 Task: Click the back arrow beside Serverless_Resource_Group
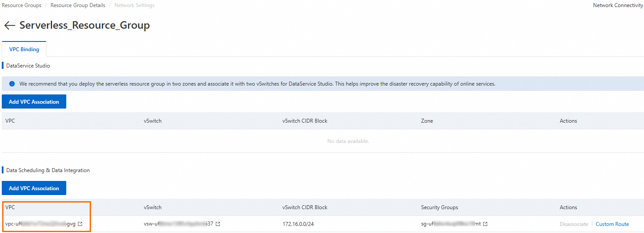click(9, 26)
